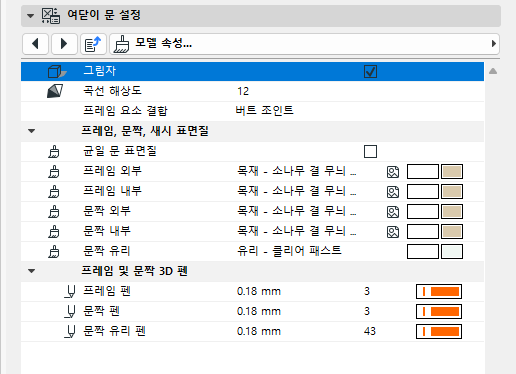Collapse 프레임, 문짝, 새시 표면질 group
Viewport: 516px width, 374px height.
32,131
